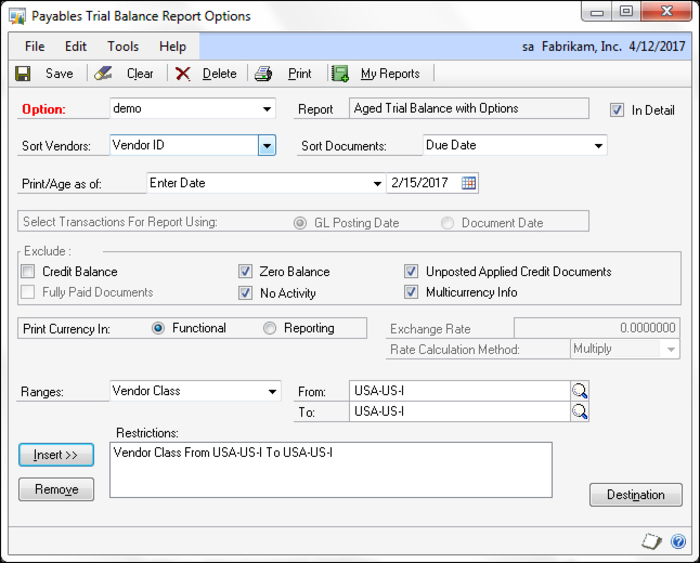The height and width of the screenshot is (563, 700).
Task: Click the Fabrikam, Inc. company name
Action: (581, 46)
